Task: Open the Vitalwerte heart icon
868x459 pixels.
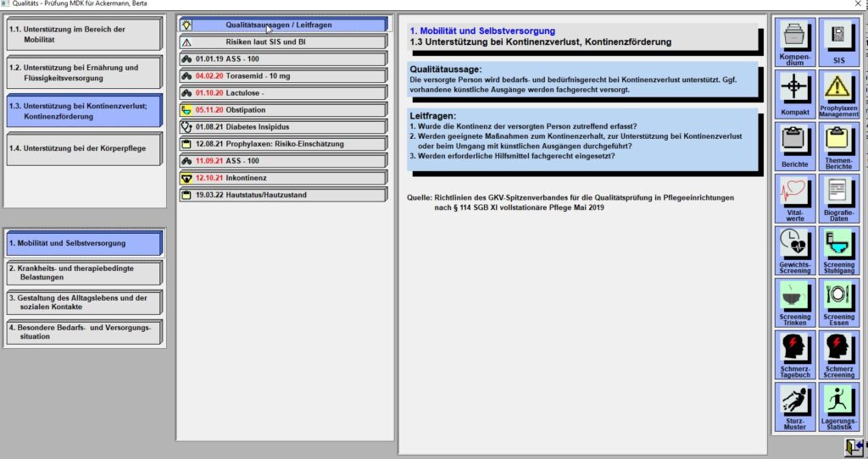Action: [794, 198]
